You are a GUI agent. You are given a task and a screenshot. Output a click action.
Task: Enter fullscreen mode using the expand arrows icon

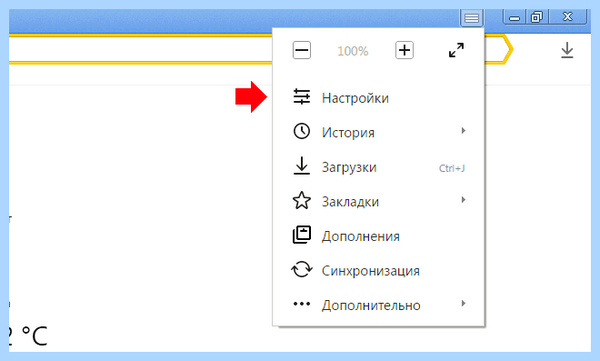point(456,50)
